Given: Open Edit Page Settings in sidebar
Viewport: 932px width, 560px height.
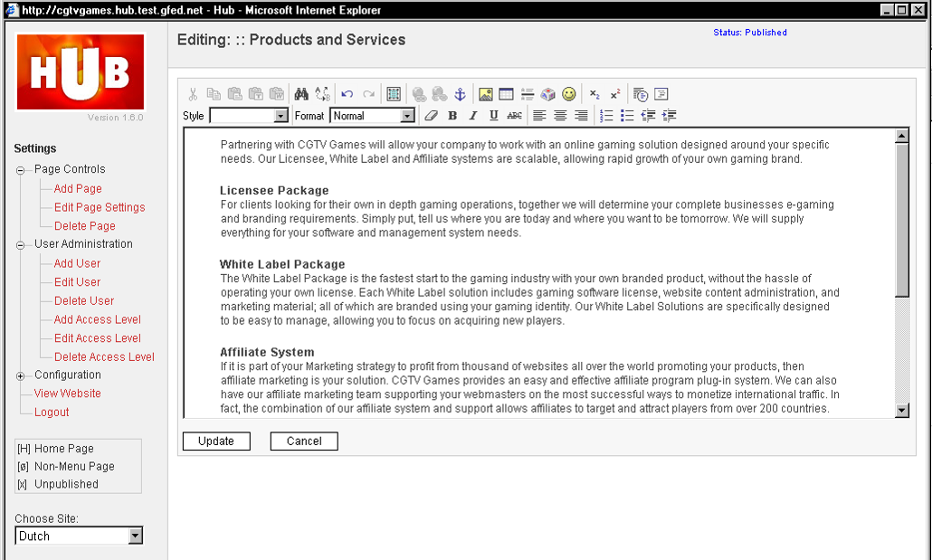Looking at the screenshot, I should pos(100,207).
